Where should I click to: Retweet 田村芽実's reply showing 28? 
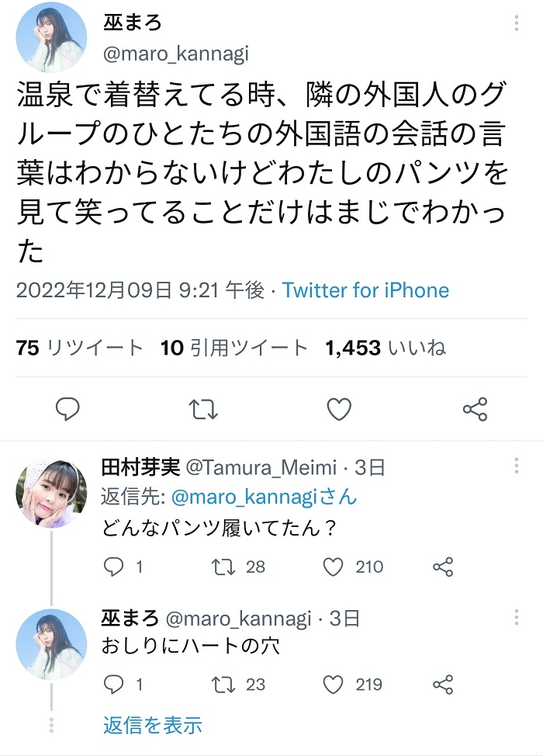coord(238,567)
